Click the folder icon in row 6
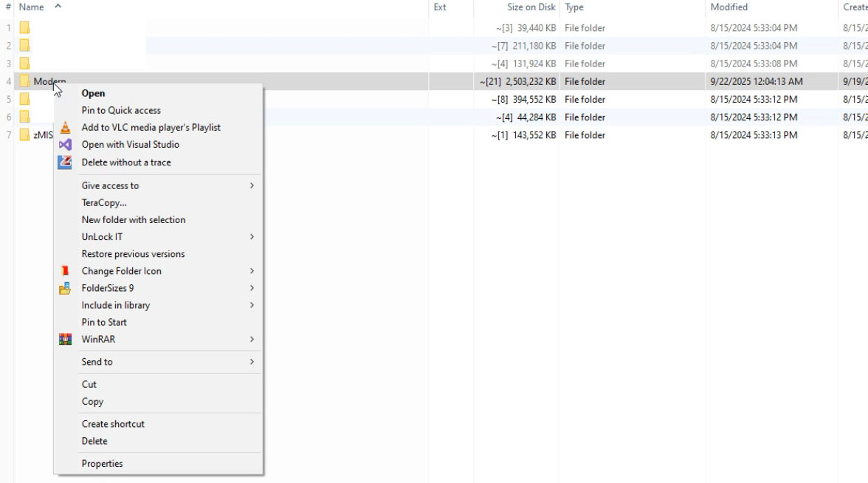The width and height of the screenshot is (868, 483). point(24,117)
